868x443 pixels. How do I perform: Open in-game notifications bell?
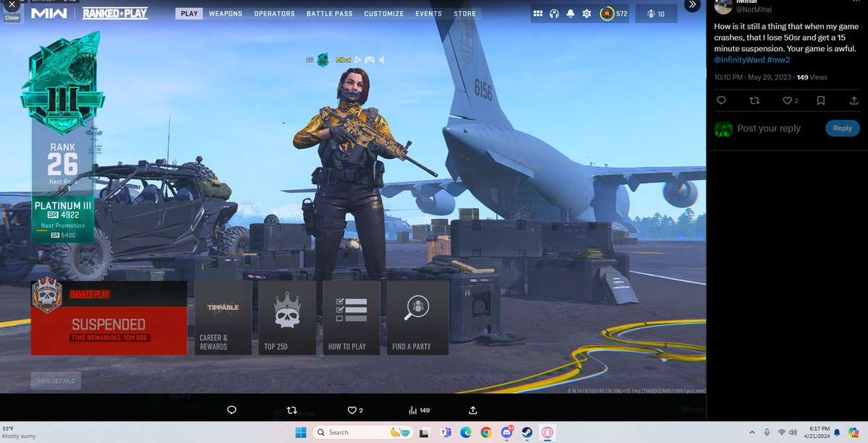[570, 14]
